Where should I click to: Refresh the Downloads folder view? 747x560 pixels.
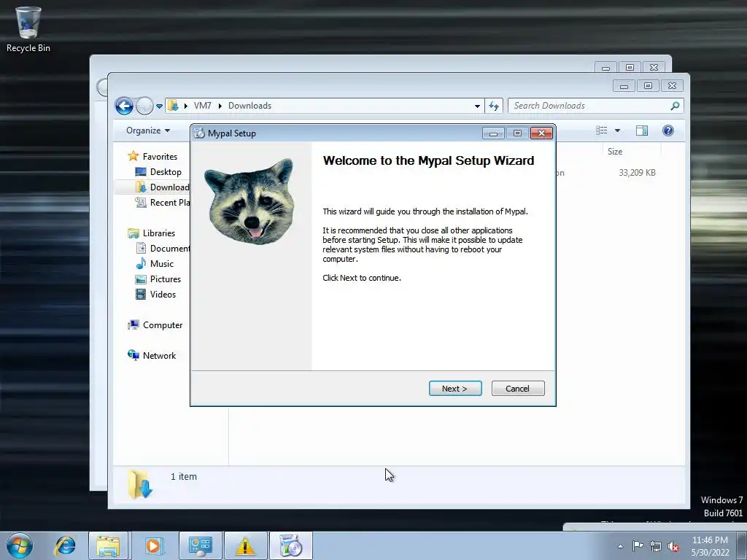point(494,106)
